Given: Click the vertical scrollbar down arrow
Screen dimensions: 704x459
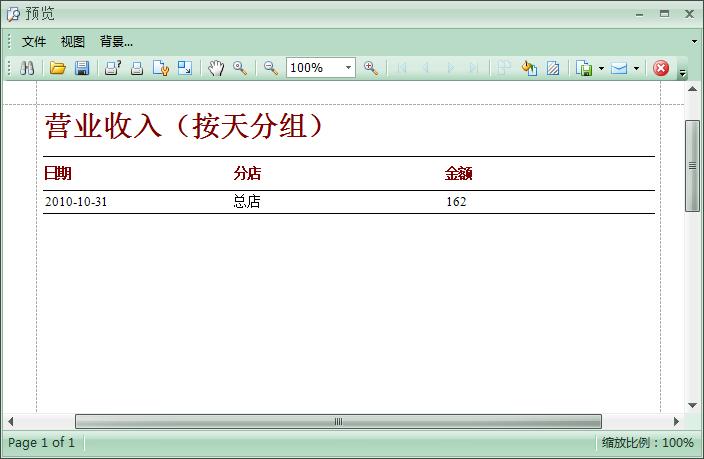Looking at the screenshot, I should tap(692, 405).
